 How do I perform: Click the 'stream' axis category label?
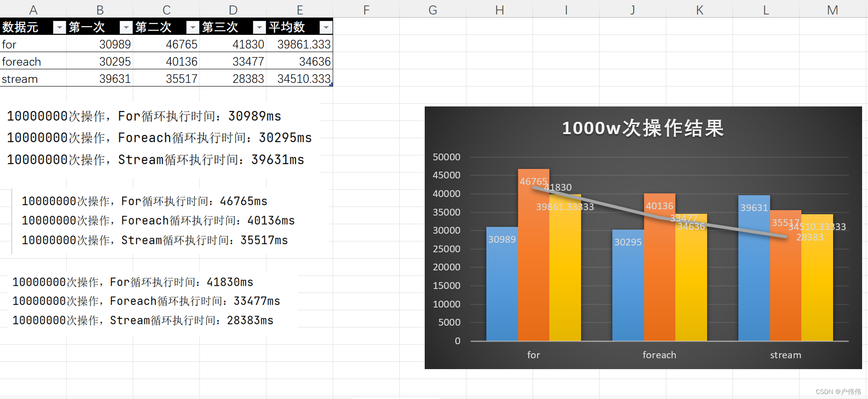786,355
